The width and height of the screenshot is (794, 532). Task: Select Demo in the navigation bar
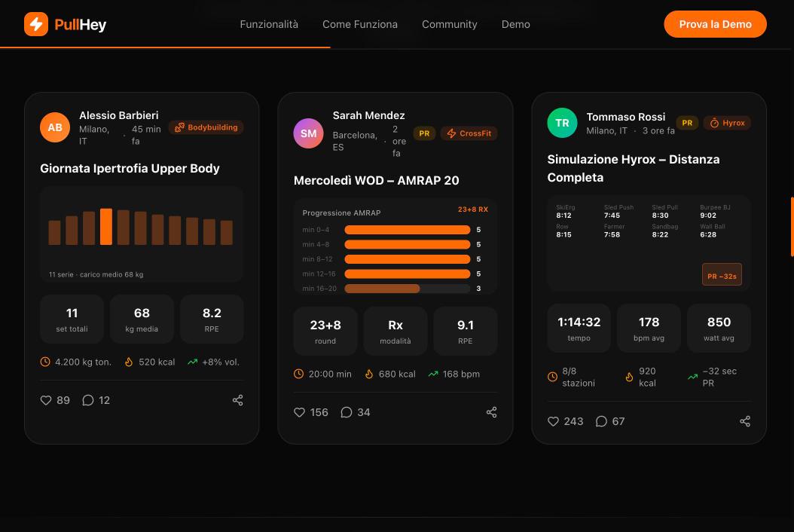(515, 24)
